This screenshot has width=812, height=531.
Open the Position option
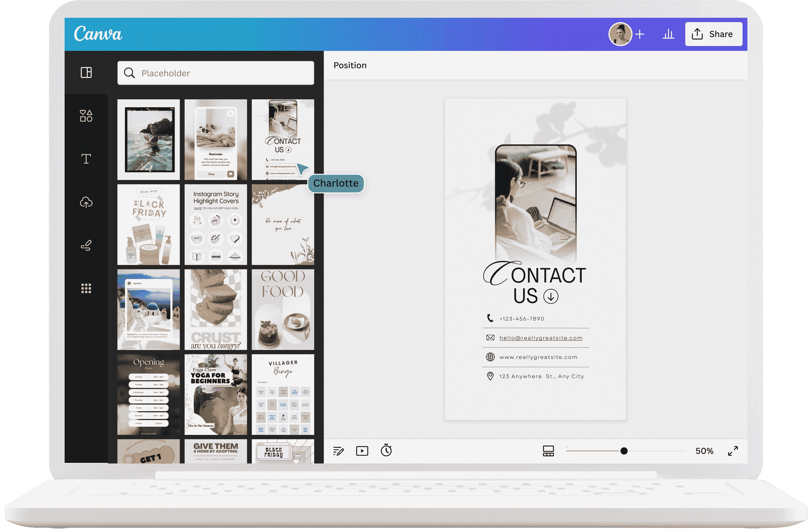pyautogui.click(x=350, y=65)
